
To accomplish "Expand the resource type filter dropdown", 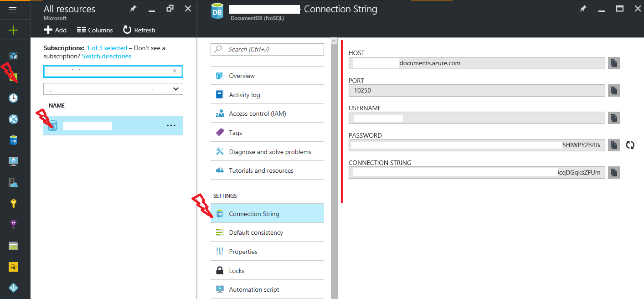I will [x=113, y=89].
